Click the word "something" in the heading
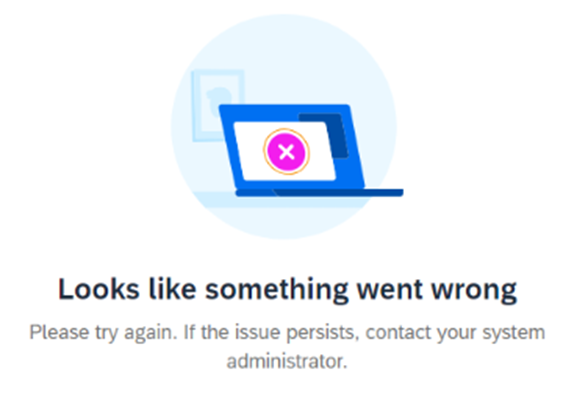563x403 pixels. (x=276, y=290)
